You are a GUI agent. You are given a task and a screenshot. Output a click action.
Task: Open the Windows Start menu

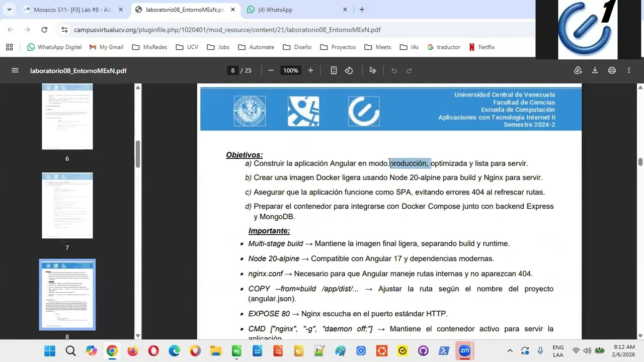pos(49,351)
